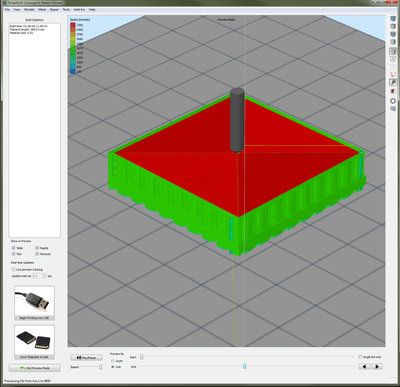
Task: Uncheck the Retracts checkbox
Action: (x=37, y=254)
